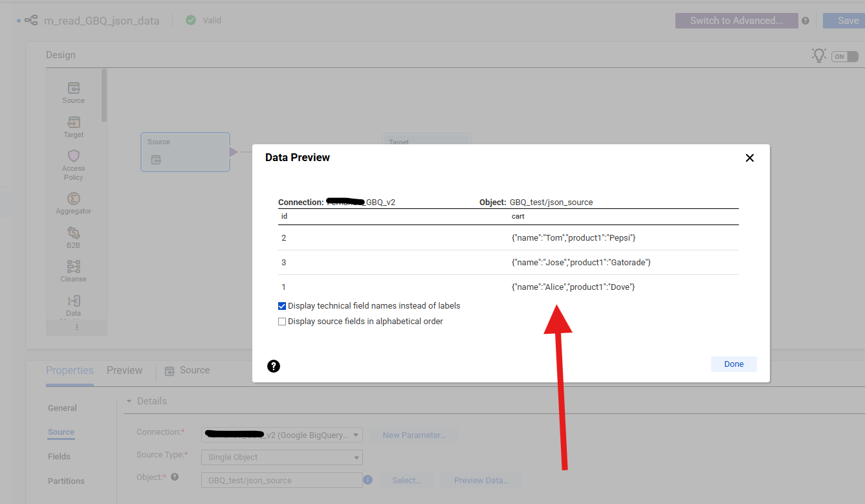The height and width of the screenshot is (504, 865).
Task: Click the cart cell containing Dove
Action: pos(573,287)
